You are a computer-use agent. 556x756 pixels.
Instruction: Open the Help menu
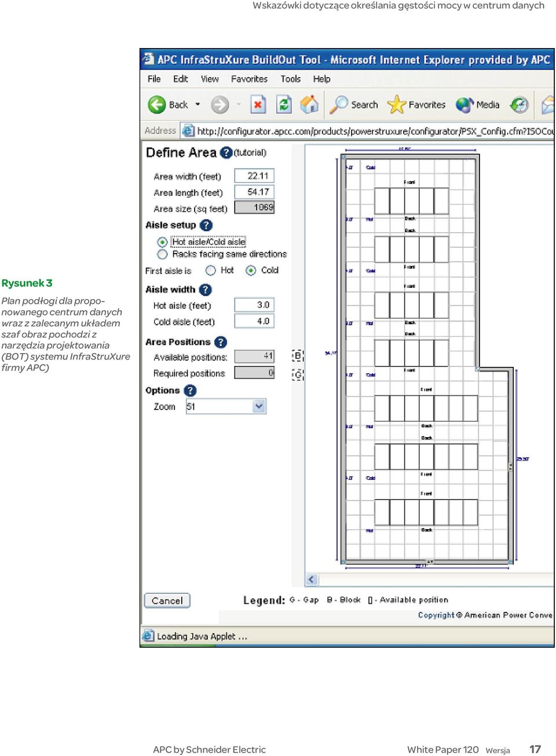click(x=321, y=79)
